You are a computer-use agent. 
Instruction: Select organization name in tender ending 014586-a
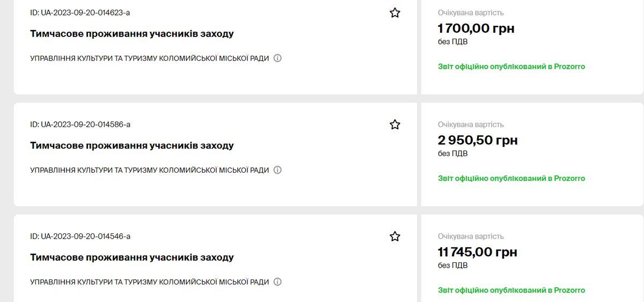click(149, 170)
